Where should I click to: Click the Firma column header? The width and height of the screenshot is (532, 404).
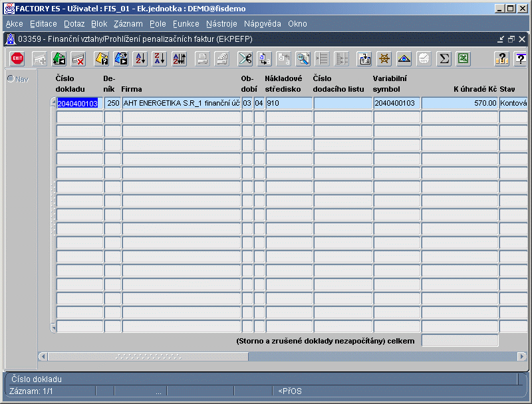click(x=131, y=89)
